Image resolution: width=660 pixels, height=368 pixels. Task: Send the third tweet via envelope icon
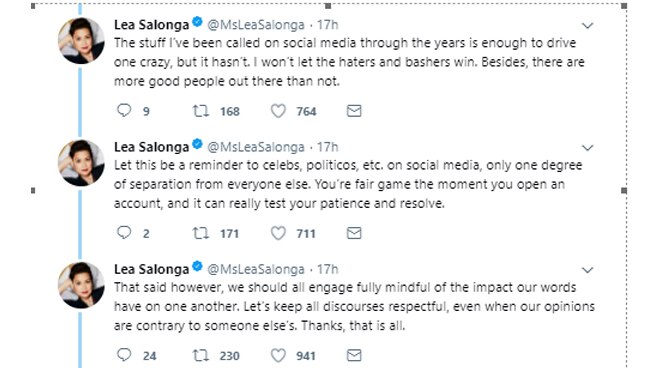tap(354, 355)
